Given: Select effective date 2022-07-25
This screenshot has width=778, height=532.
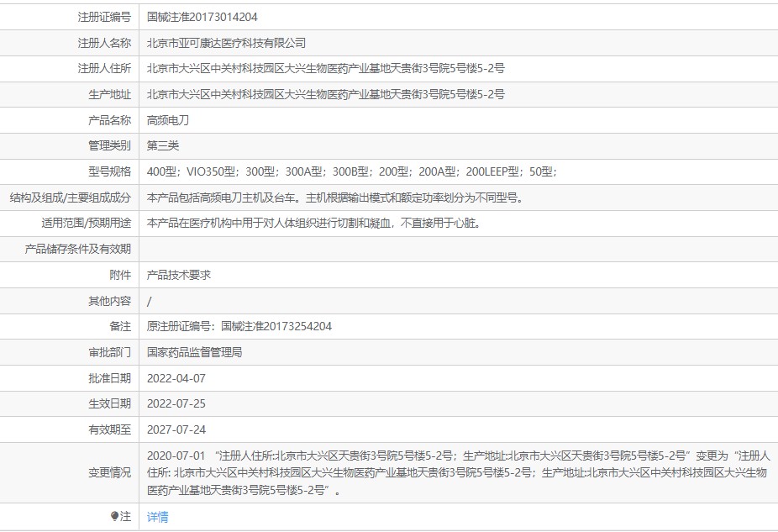Looking at the screenshot, I should point(176,404).
